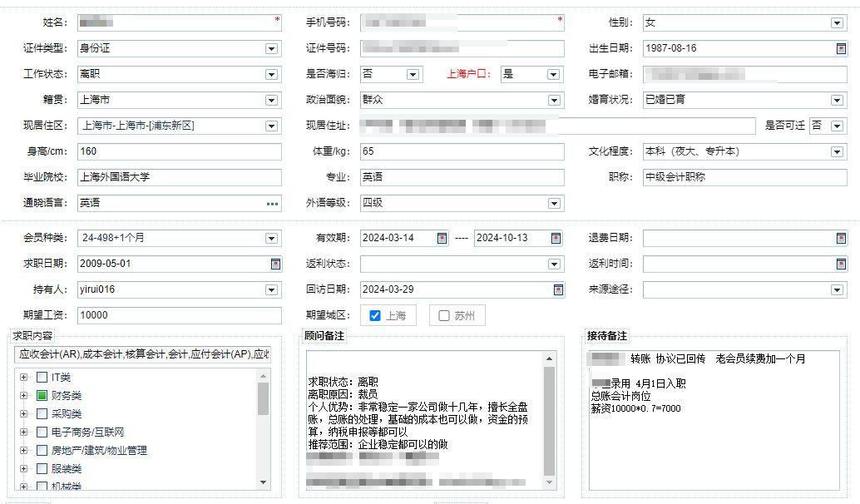Viewport: 860px width, 504px height.
Task: Click the scrollbar in the 顾问备注 box
Action: (549, 421)
